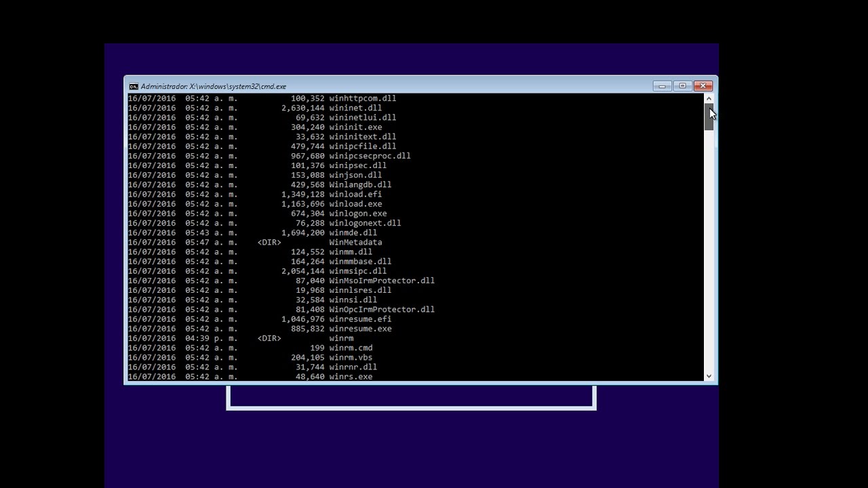Viewport: 868px width, 488px height.
Task: Click file size 2,630,144 of wininet.dll
Action: [303, 108]
